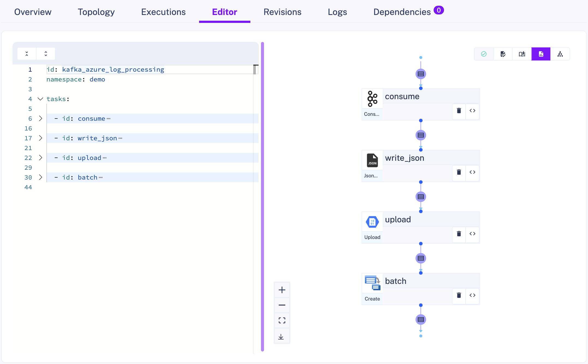Open the code view icon on write_json task
This screenshot has width=588, height=364.
pos(472,173)
